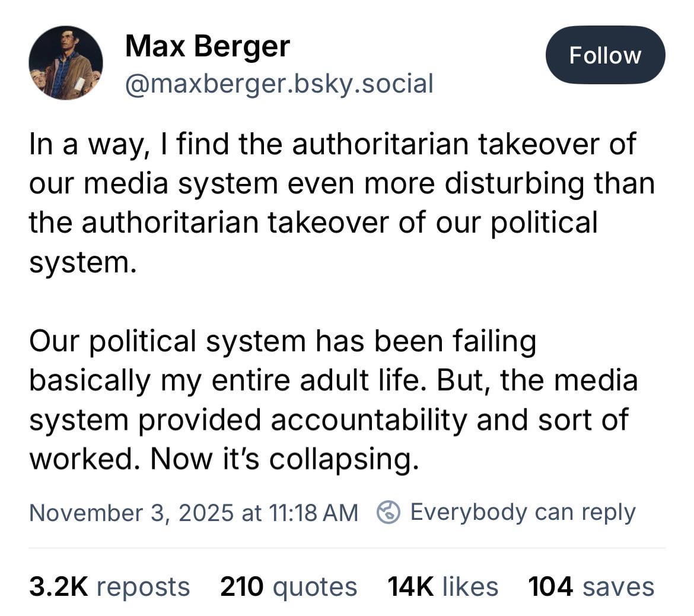Click the word "saves"
694x616 pixels.
coord(619,587)
